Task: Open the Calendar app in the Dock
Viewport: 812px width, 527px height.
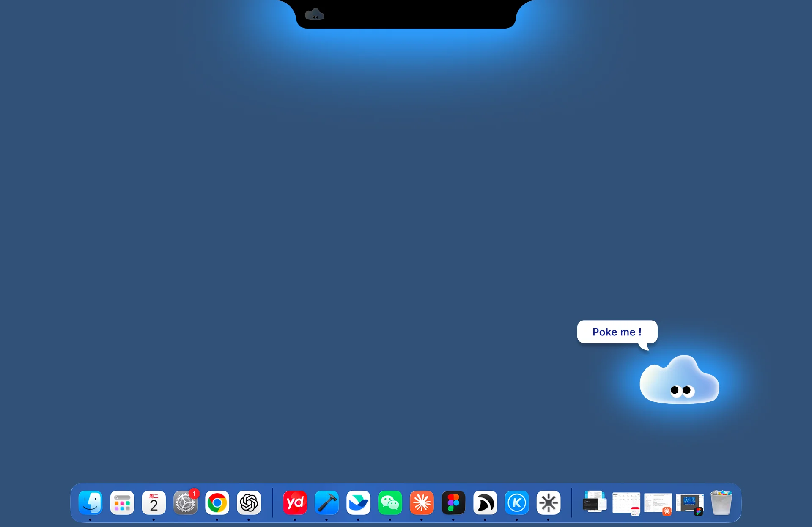Action: [x=154, y=503]
